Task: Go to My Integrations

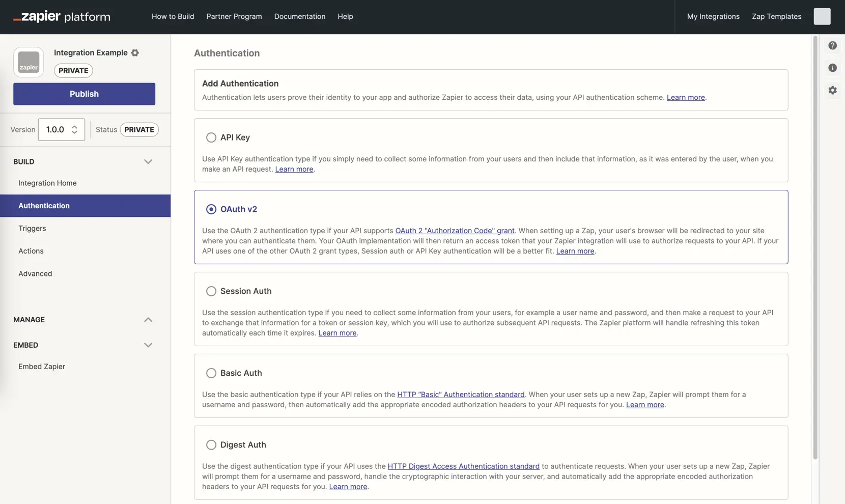Action: click(713, 16)
